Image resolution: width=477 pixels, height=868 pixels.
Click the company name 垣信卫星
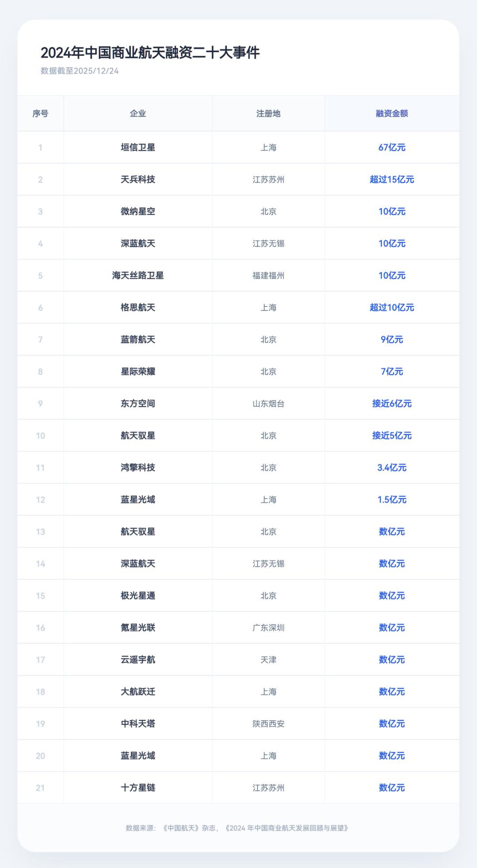(138, 148)
